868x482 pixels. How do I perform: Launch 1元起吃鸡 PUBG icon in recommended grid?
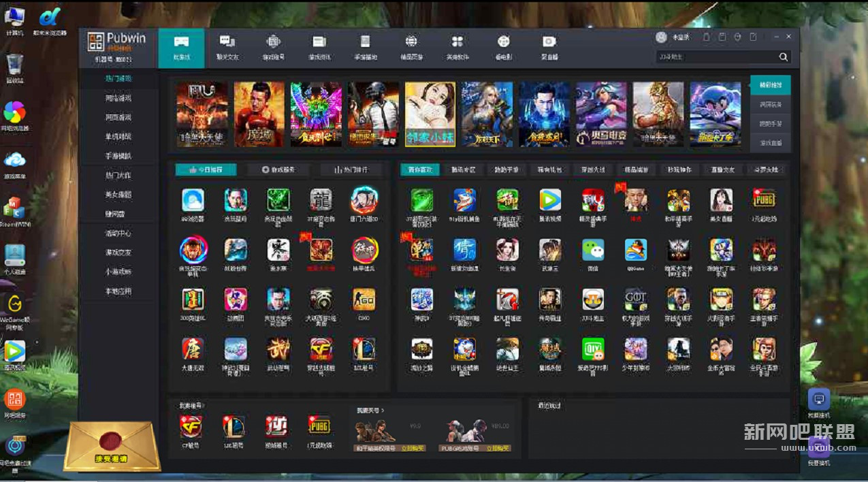(764, 199)
